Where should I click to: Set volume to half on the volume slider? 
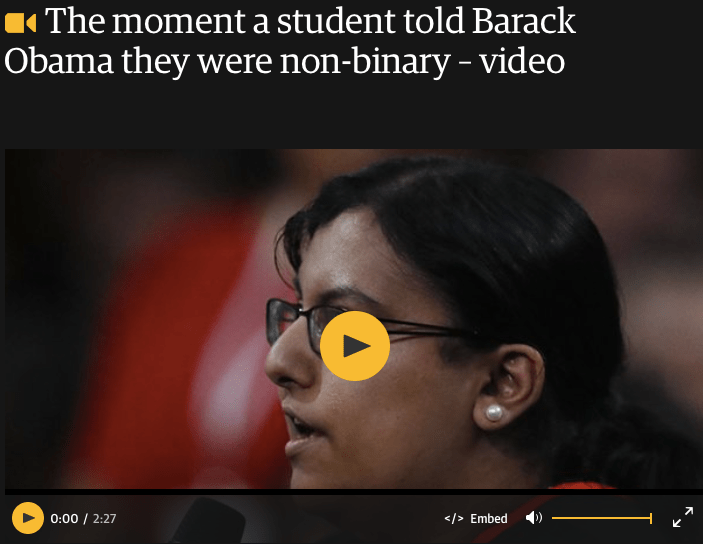click(x=602, y=518)
